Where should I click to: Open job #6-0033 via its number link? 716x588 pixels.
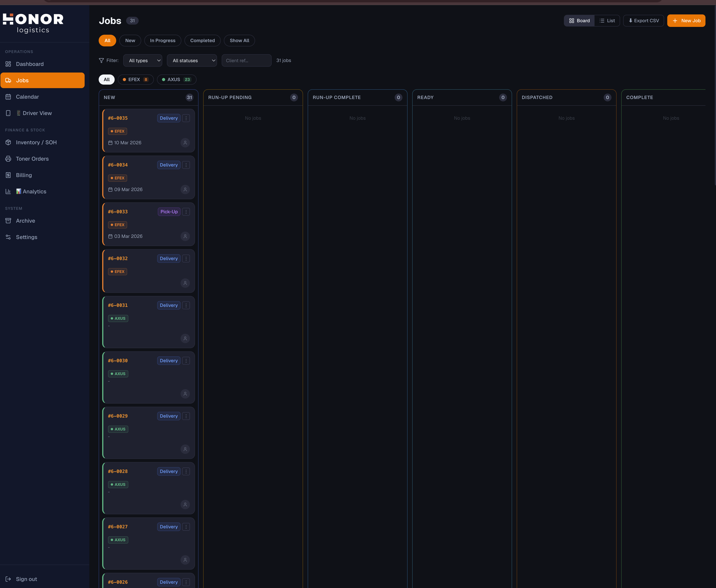118,211
